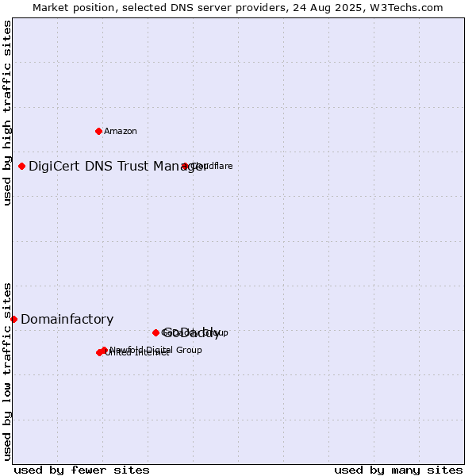This screenshot has width=476, height=476.
Task: Select the Newfold Digital Group label
Action: 155,350
